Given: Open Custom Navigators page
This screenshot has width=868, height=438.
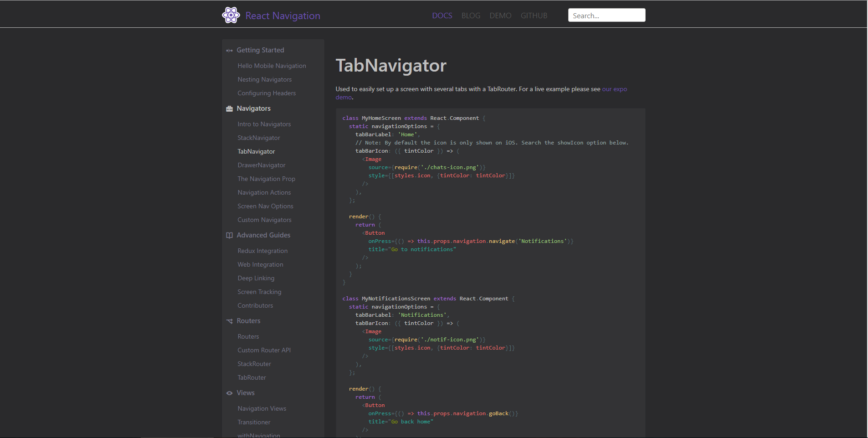Looking at the screenshot, I should 264,220.
